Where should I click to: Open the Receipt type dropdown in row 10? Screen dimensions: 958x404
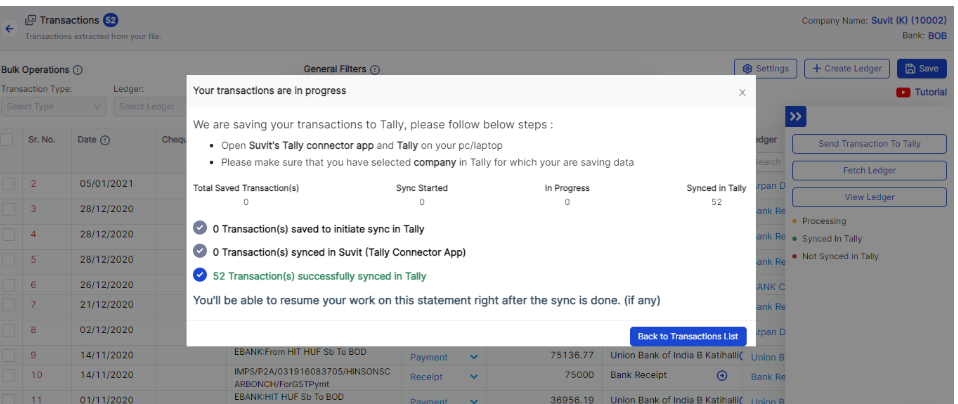[x=444, y=376]
